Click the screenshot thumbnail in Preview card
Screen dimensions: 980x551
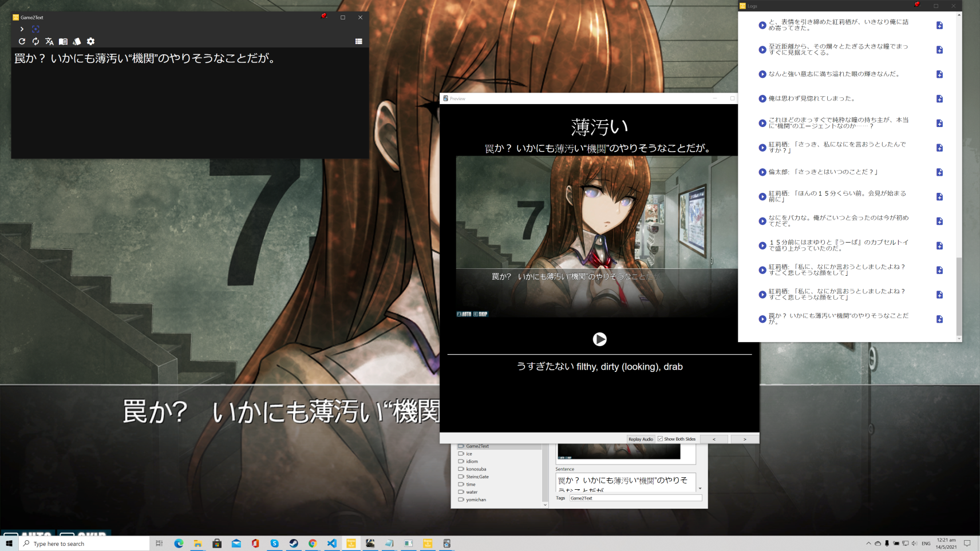596,237
